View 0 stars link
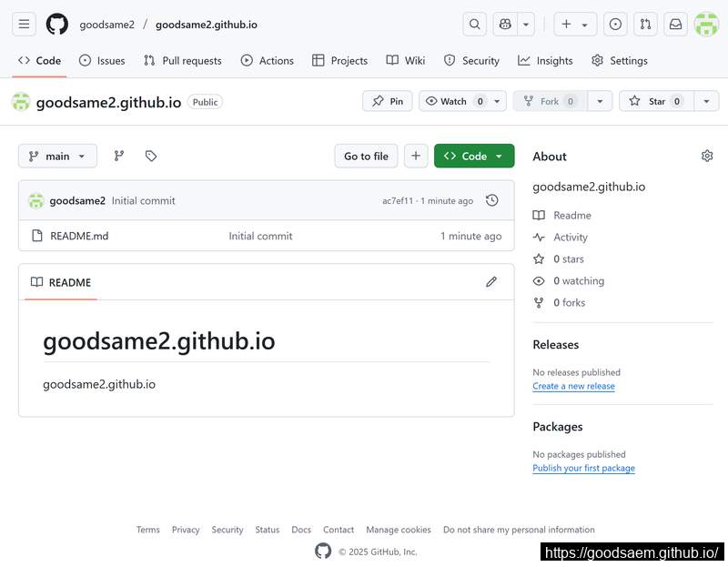This screenshot has height=567, width=728. click(x=559, y=259)
